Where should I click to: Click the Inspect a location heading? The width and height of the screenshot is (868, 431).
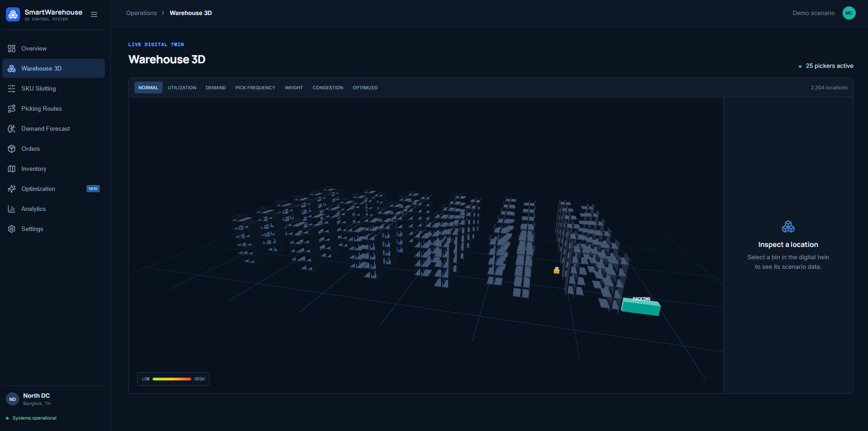point(788,245)
